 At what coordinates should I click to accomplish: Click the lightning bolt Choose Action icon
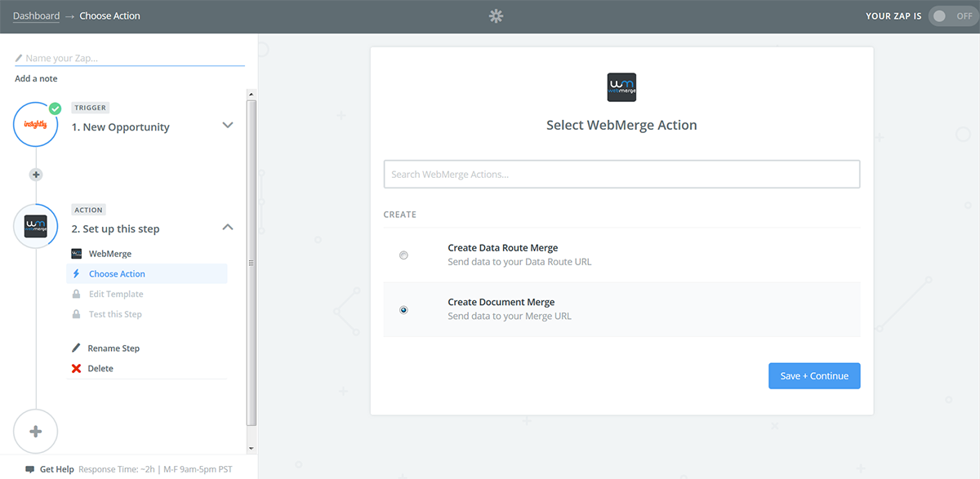(77, 274)
